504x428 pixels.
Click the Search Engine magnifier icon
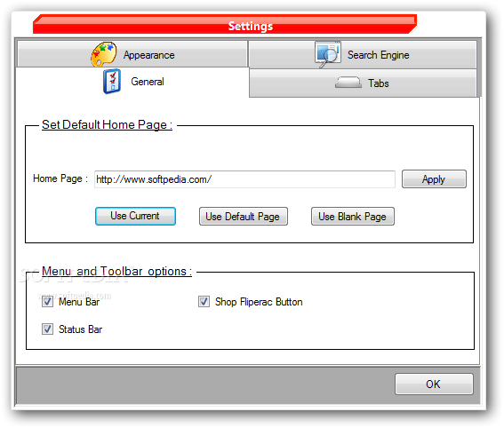[x=327, y=54]
